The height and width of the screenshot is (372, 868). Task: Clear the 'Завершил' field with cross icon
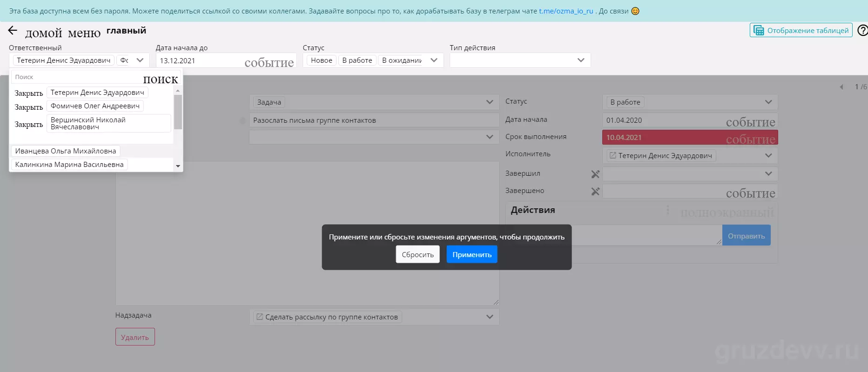coord(595,174)
